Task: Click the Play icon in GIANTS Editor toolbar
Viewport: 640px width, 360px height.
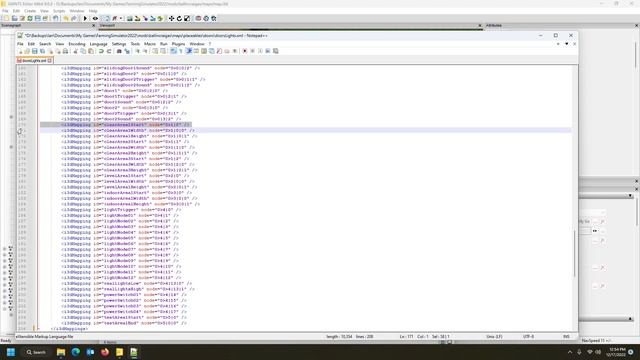Action: tap(85, 18)
